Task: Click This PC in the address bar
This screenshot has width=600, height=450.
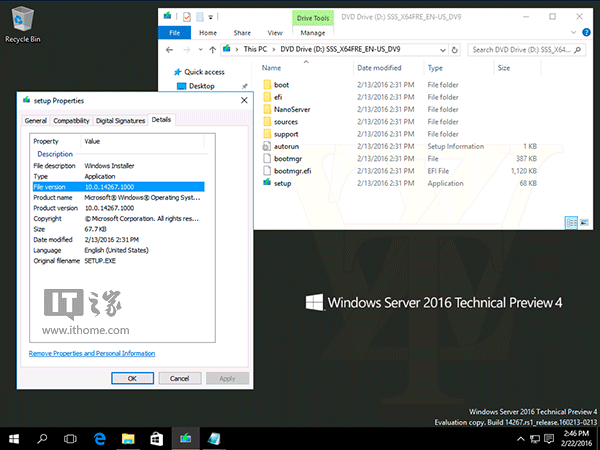Action: 255,49
